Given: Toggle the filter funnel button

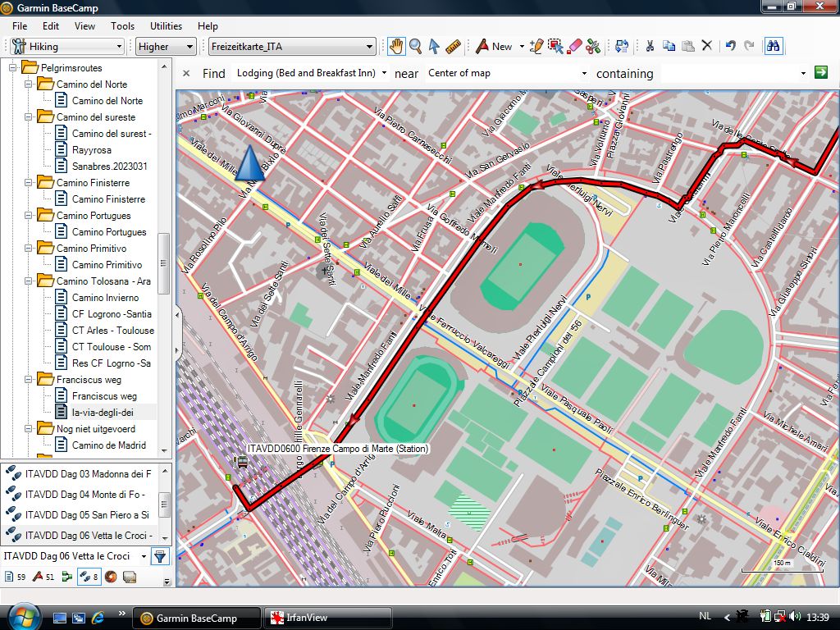Looking at the screenshot, I should (x=160, y=556).
